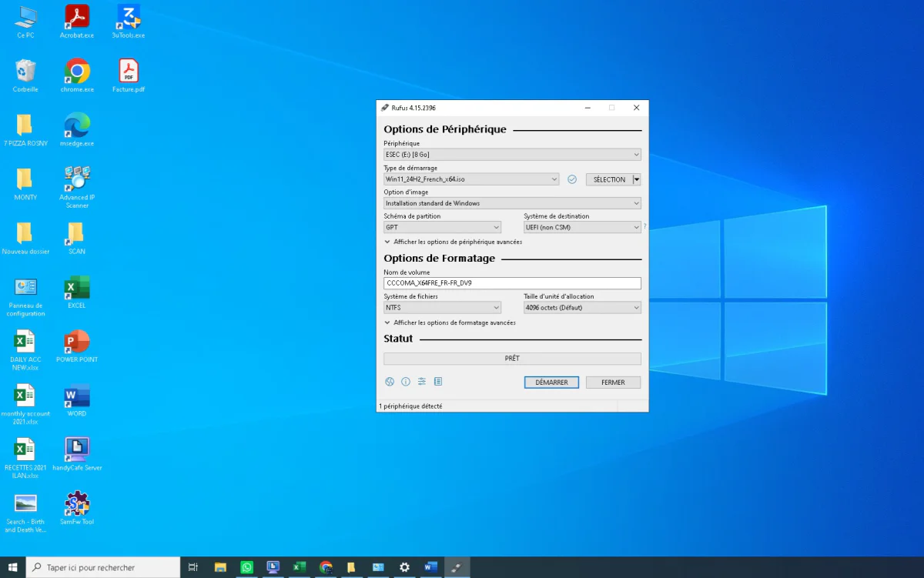Viewport: 924px width, 578px height.
Task: Open Rufus language selection globe icon
Action: tap(390, 382)
